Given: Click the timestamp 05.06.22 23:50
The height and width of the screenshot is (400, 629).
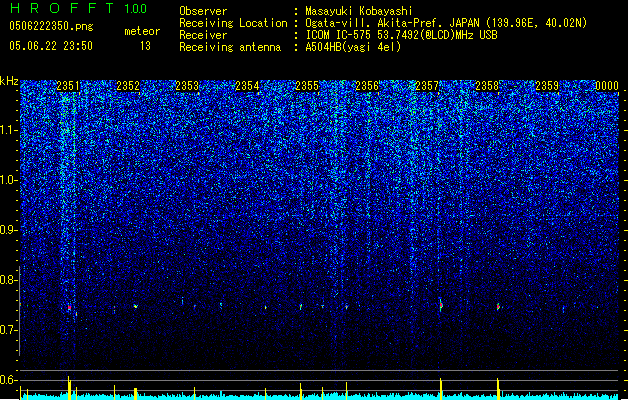Looking at the screenshot, I should [x=51, y=46].
